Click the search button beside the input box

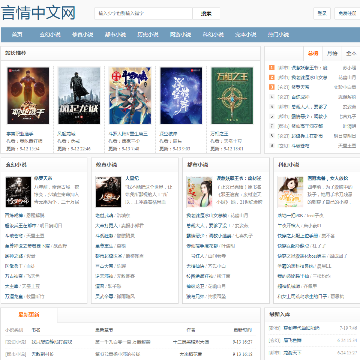point(206,14)
